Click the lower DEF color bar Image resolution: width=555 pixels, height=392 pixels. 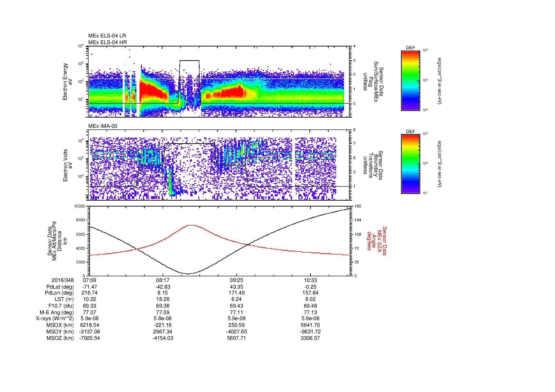pyautogui.click(x=410, y=164)
